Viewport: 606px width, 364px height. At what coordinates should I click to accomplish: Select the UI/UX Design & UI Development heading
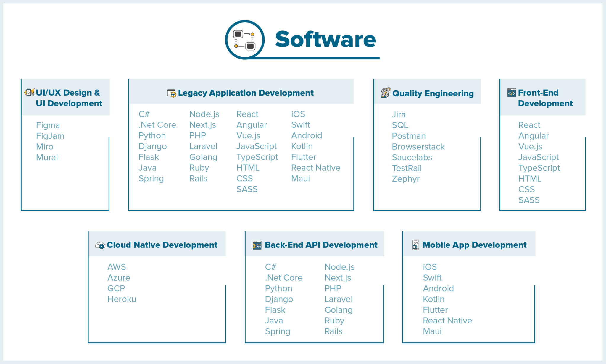tap(69, 98)
